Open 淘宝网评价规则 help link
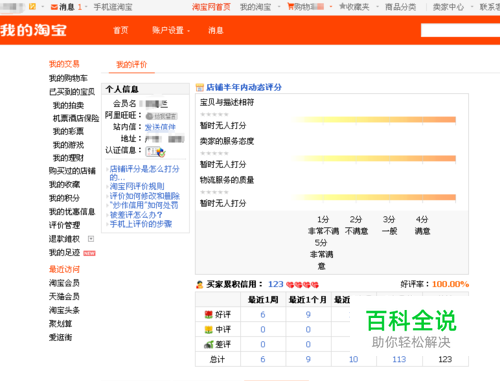The height and width of the screenshot is (381, 500). pos(137,186)
